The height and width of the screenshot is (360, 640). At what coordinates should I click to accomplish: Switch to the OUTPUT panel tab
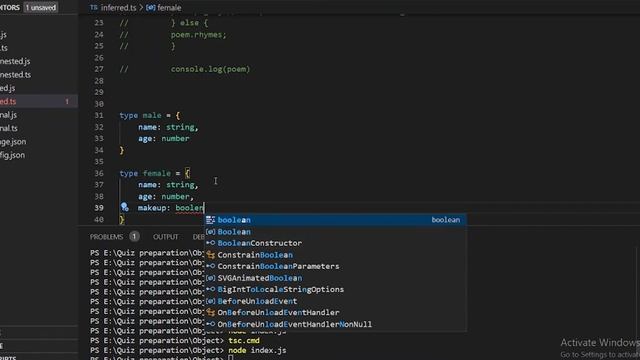click(x=165, y=237)
